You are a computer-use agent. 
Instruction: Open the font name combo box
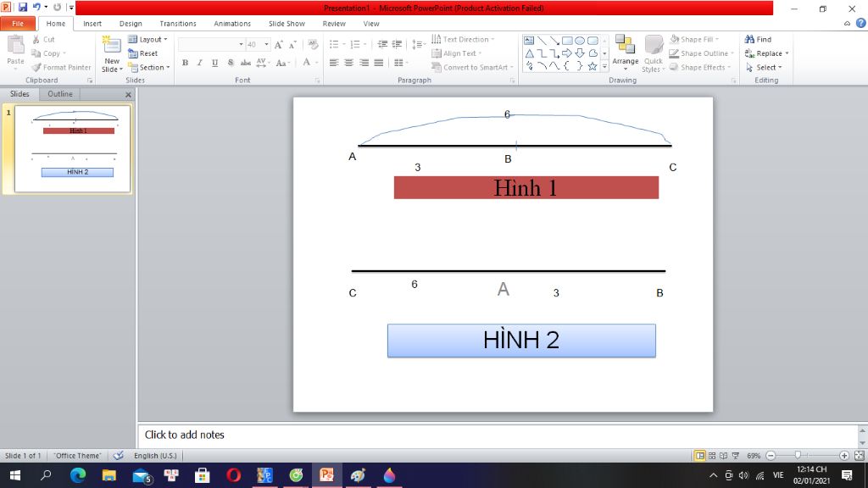(x=211, y=44)
